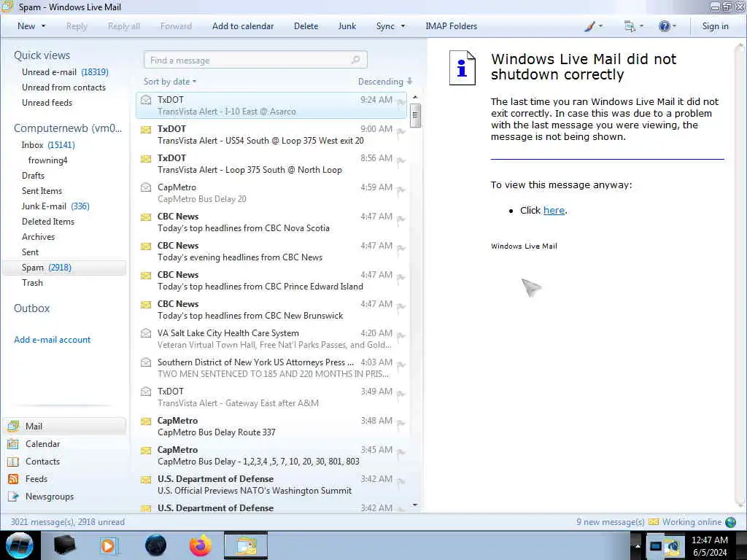This screenshot has width=747, height=560.
Task: Open the Deleted Items folder
Action: [x=47, y=222]
